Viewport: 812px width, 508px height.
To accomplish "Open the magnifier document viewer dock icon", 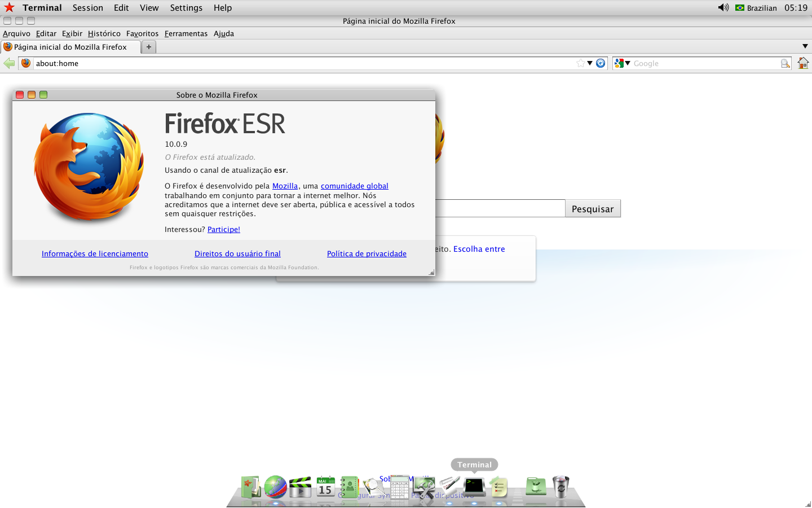I will [374, 487].
